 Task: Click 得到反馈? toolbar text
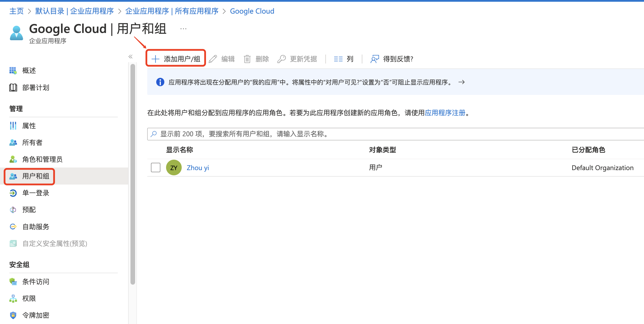(x=398, y=59)
